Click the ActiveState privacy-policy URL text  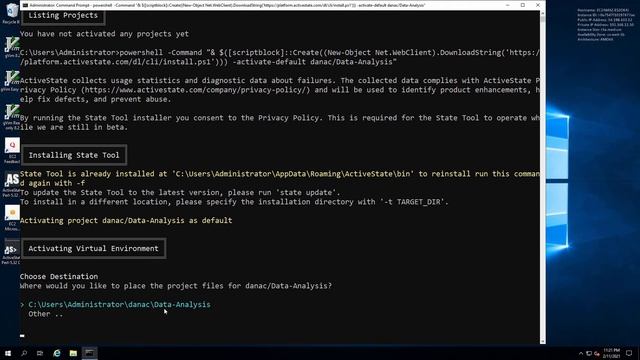[x=196, y=90]
